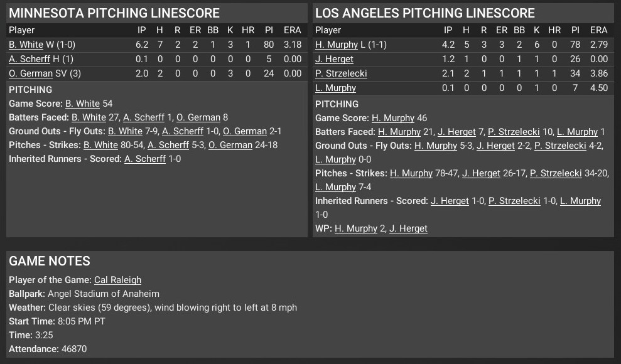The height and width of the screenshot is (364, 621).
Task: Open H. Murphy in the WP line
Action: 356,228
